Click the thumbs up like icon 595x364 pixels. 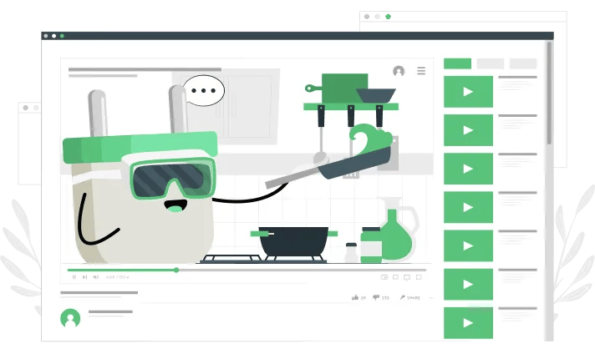click(x=355, y=297)
